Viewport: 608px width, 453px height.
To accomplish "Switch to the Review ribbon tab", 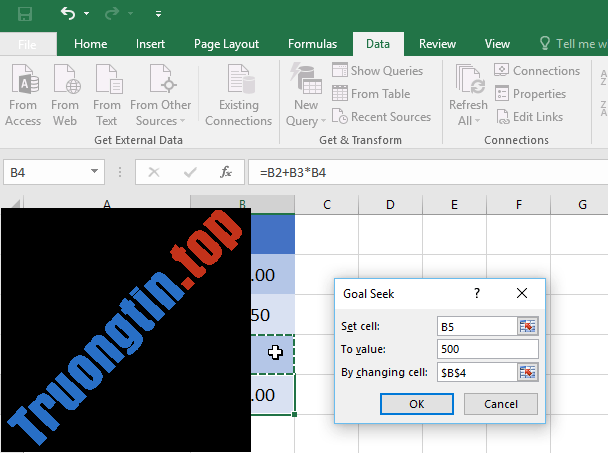I will click(x=437, y=44).
